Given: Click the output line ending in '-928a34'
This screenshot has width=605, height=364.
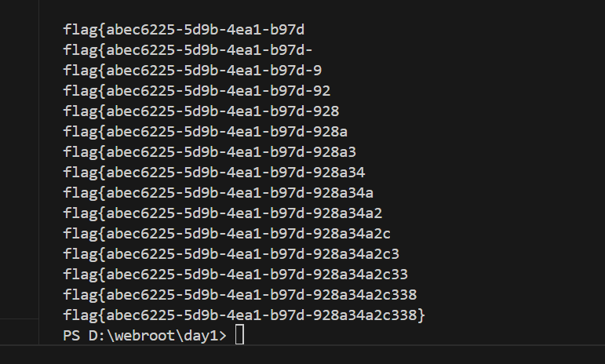Looking at the screenshot, I should [214, 173].
